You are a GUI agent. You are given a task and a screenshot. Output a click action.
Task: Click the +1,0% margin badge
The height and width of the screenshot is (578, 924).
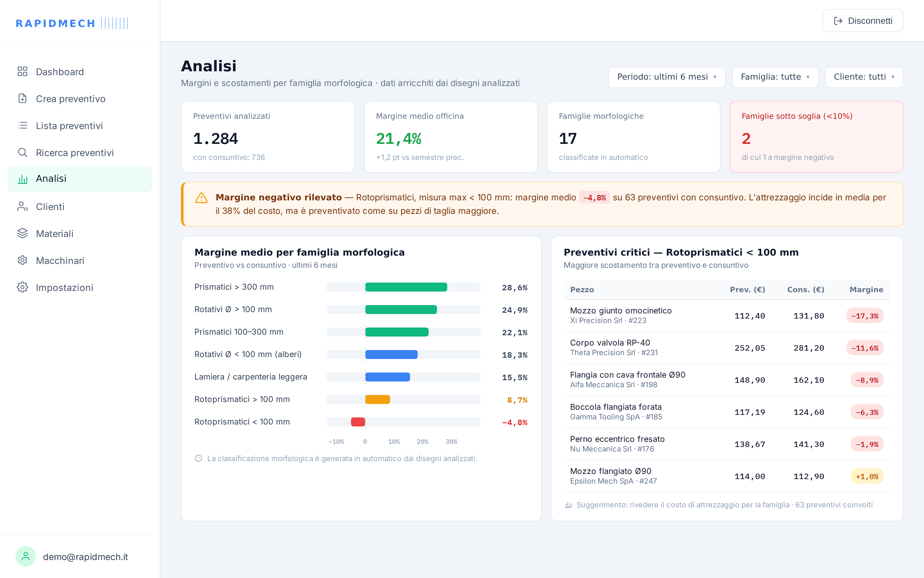[x=867, y=477]
